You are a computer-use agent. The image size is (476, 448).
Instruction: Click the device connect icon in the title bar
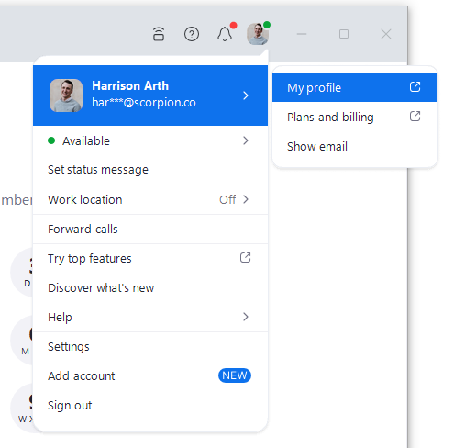pos(159,34)
